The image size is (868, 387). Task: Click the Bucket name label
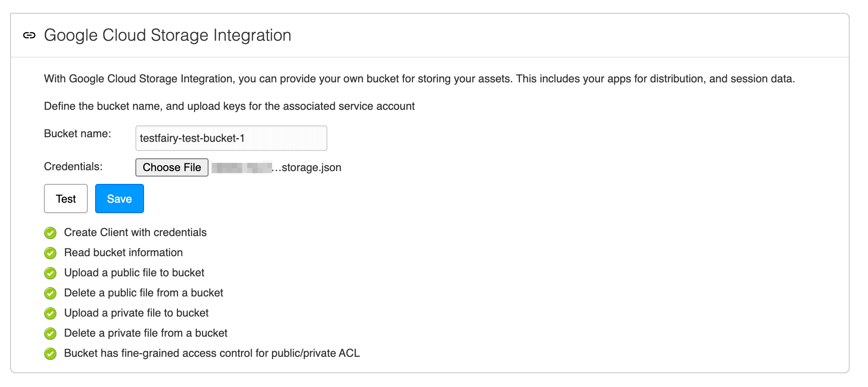point(77,134)
